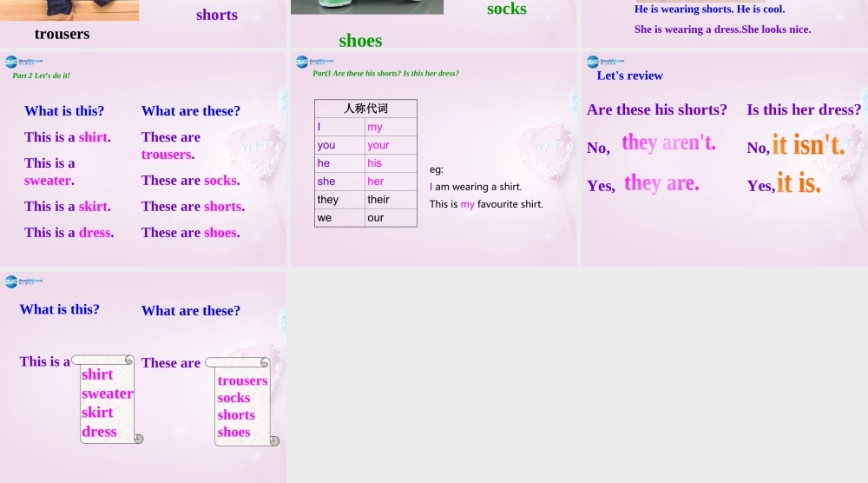Click the "she" cell in the pronoun table
Image resolution: width=868 pixels, height=483 pixels.
pyautogui.click(x=340, y=181)
